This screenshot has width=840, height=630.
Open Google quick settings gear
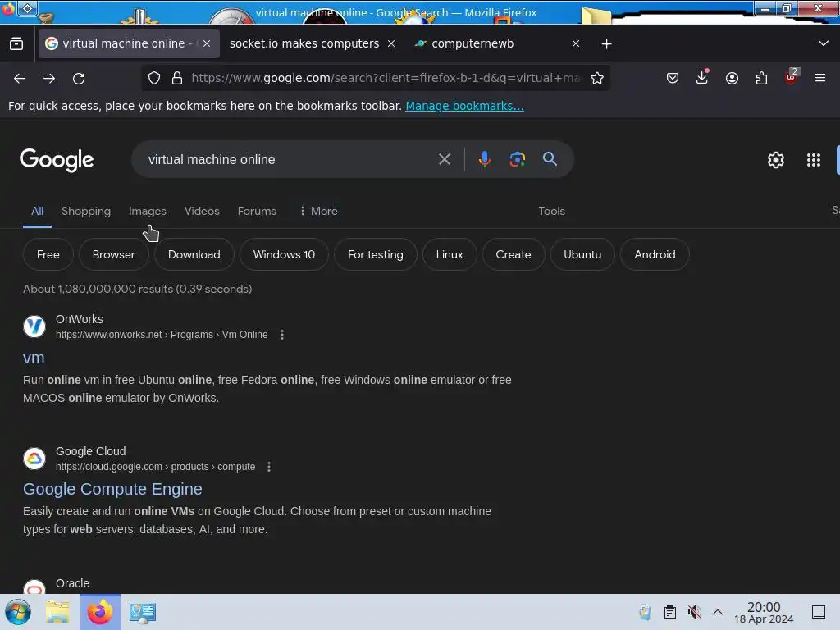tap(776, 160)
